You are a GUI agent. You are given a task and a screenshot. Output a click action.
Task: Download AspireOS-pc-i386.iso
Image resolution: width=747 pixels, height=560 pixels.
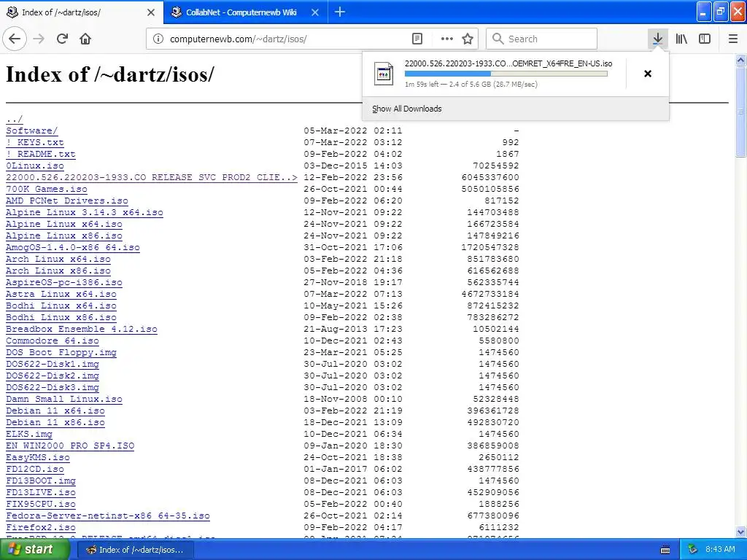click(x=64, y=282)
